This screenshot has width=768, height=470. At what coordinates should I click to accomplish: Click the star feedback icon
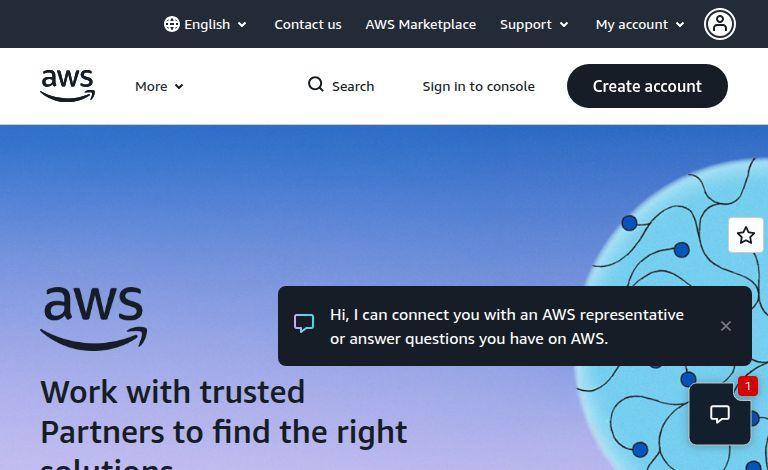coord(745,235)
